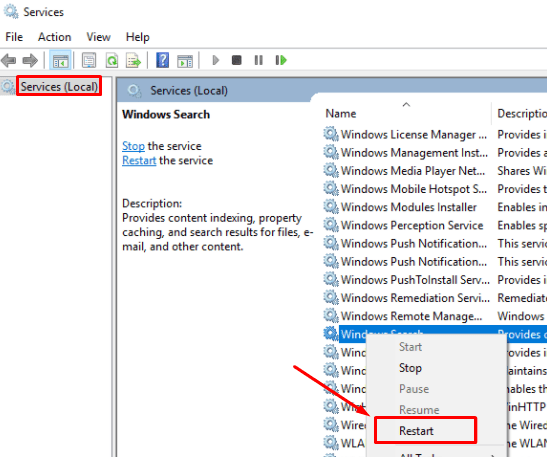Click gear icon of WLA service row

pos(331,442)
